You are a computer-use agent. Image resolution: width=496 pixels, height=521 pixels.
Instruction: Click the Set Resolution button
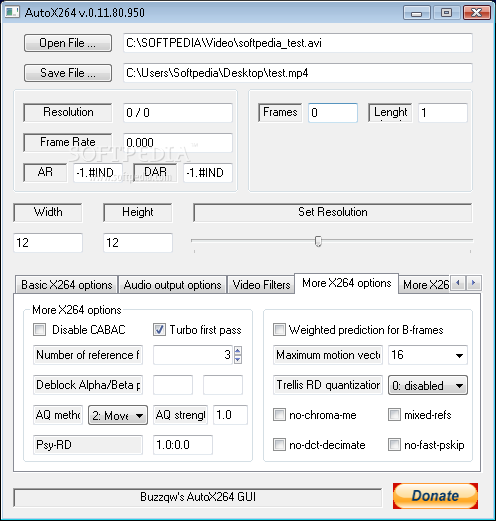pyautogui.click(x=333, y=212)
